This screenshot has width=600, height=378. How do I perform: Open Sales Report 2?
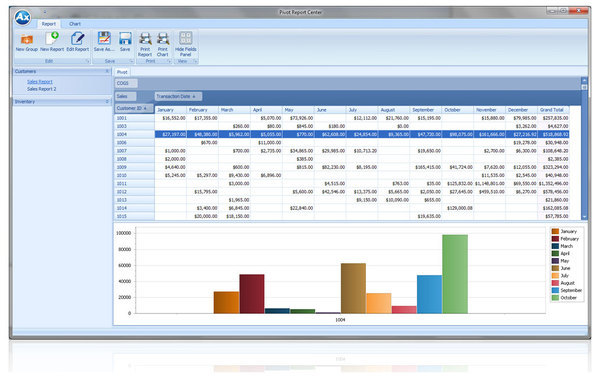[42, 89]
